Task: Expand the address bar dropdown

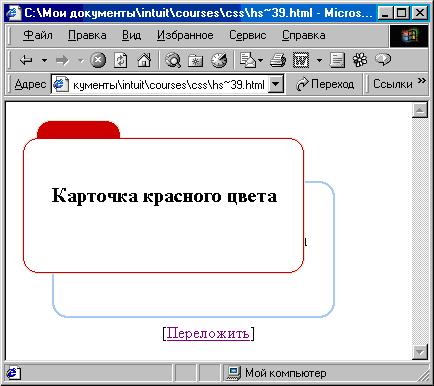Action: (276, 84)
